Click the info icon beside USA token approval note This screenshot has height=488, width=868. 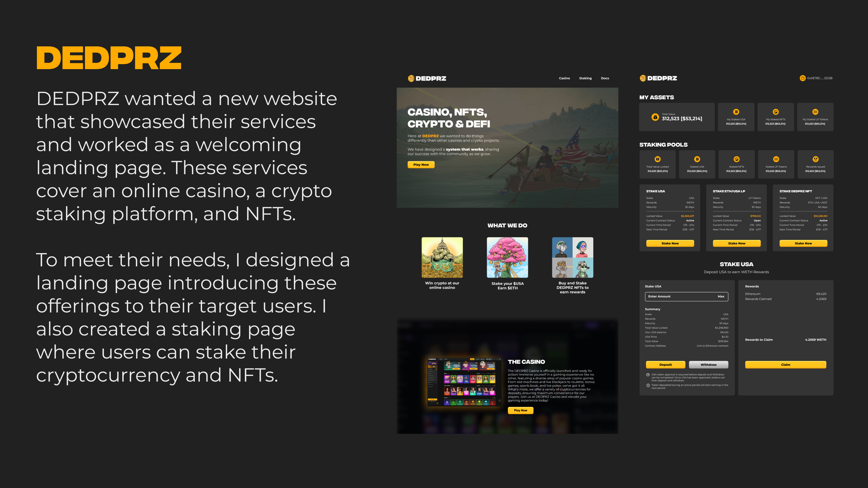pos(648,375)
